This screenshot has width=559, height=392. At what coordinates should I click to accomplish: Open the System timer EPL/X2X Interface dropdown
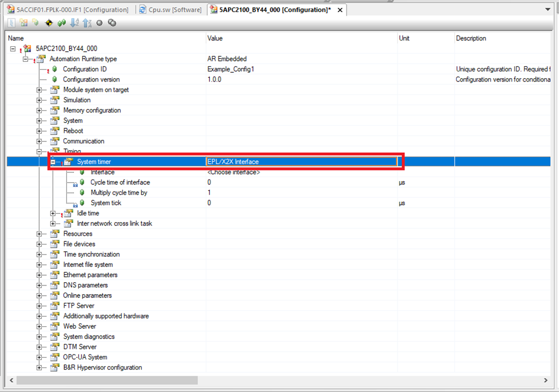pos(302,161)
